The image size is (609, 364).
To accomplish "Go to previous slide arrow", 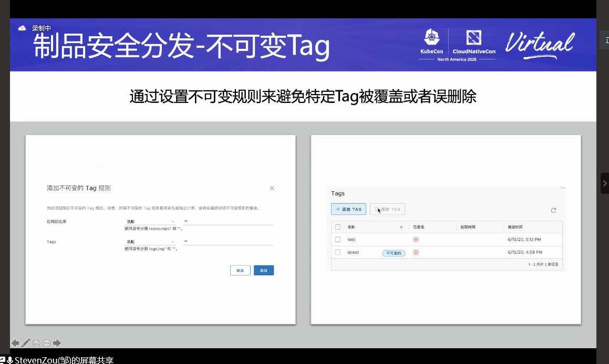I will (x=15, y=343).
